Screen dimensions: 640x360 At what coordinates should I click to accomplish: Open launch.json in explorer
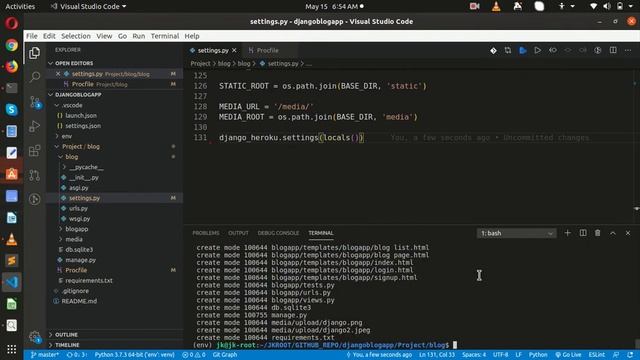point(81,116)
